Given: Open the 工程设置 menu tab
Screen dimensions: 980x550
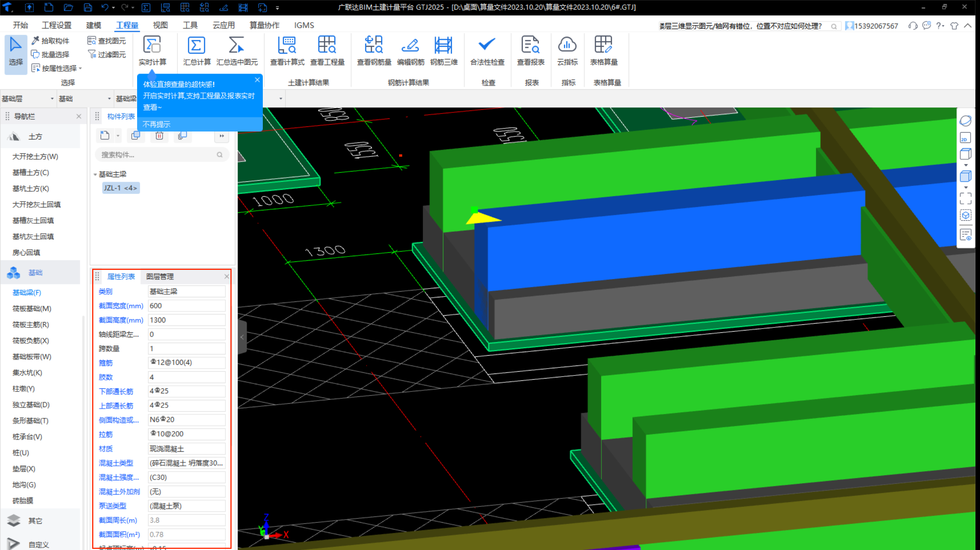Looking at the screenshot, I should (57, 25).
